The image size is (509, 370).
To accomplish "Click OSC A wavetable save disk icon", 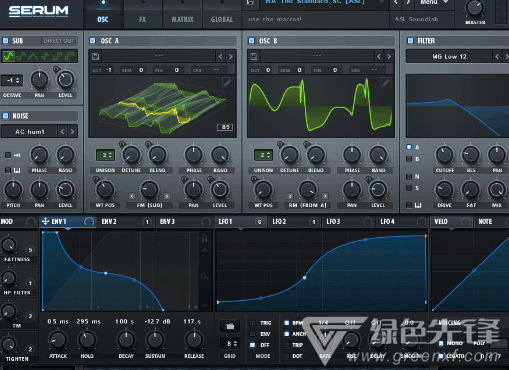I will (x=95, y=56).
